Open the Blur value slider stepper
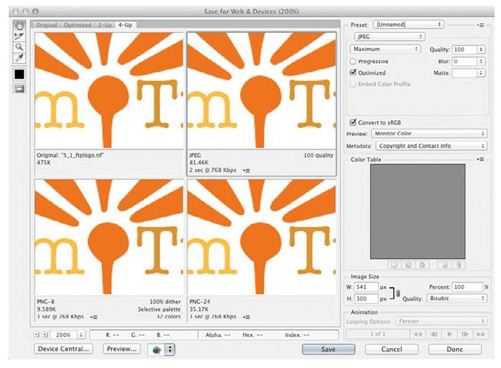The height and width of the screenshot is (368, 501). pyautogui.click(x=481, y=61)
